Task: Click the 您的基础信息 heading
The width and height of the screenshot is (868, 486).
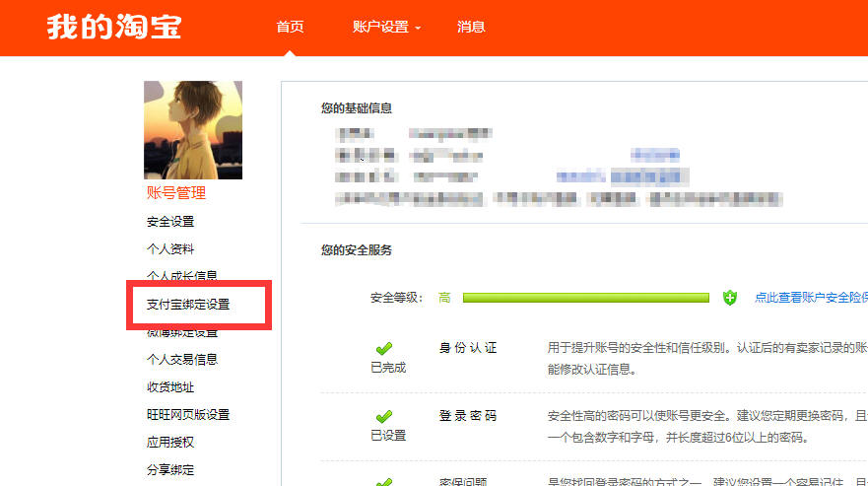Action: pyautogui.click(x=357, y=108)
